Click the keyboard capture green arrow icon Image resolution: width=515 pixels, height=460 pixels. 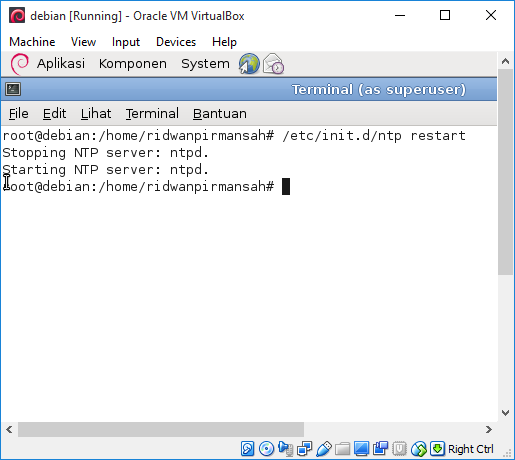(x=437, y=449)
